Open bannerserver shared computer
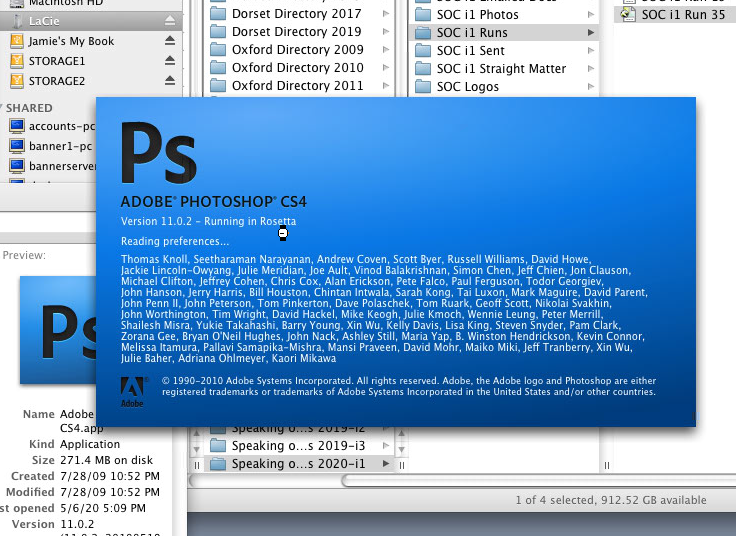This screenshot has width=736, height=536. (53, 166)
